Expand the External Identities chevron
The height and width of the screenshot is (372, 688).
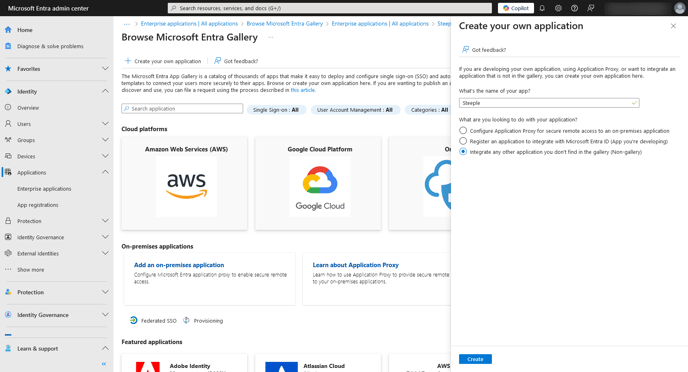[105, 253]
